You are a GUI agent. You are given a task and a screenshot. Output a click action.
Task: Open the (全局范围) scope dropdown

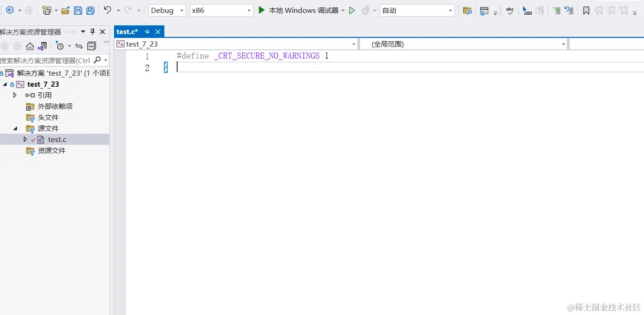[563, 44]
